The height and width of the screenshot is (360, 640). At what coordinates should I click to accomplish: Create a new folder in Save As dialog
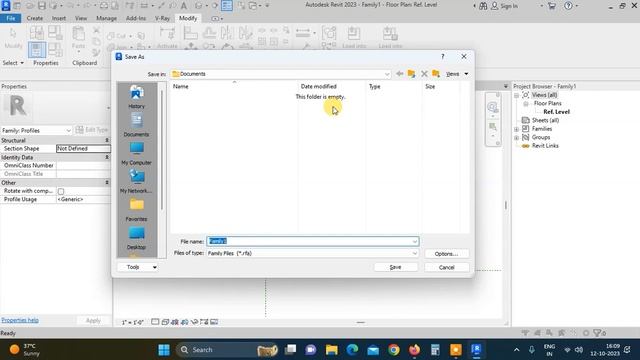tap(436, 74)
